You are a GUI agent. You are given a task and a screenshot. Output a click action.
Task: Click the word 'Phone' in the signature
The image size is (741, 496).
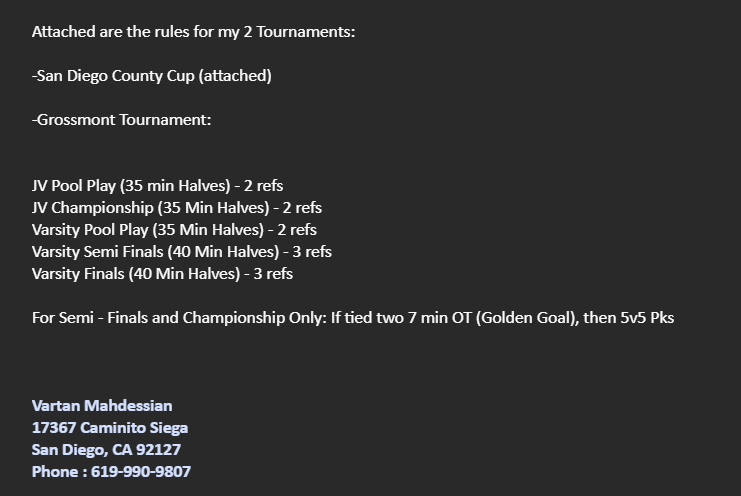pos(55,471)
